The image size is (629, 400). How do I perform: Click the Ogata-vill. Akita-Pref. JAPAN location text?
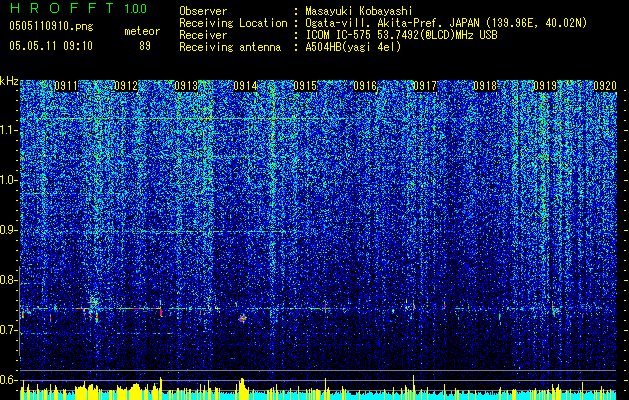pos(446,23)
